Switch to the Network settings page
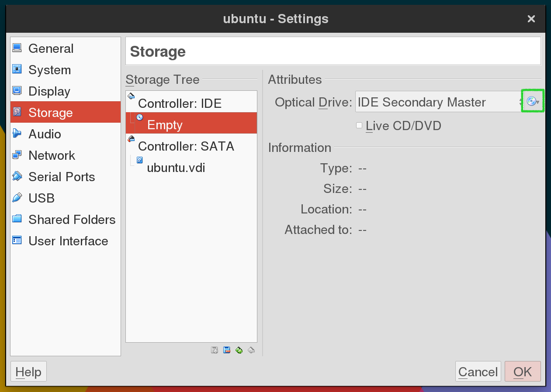Screen dimensions: 551x392 pyautogui.click(x=66, y=155)
